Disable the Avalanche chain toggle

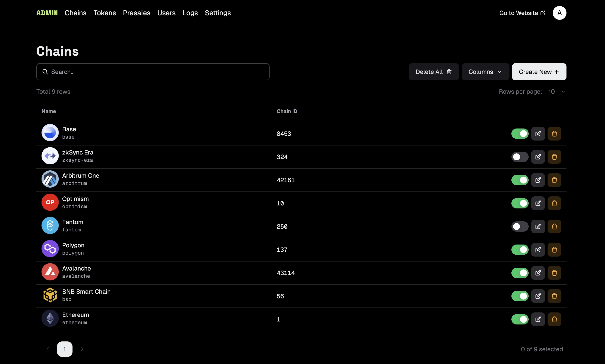pos(520,273)
